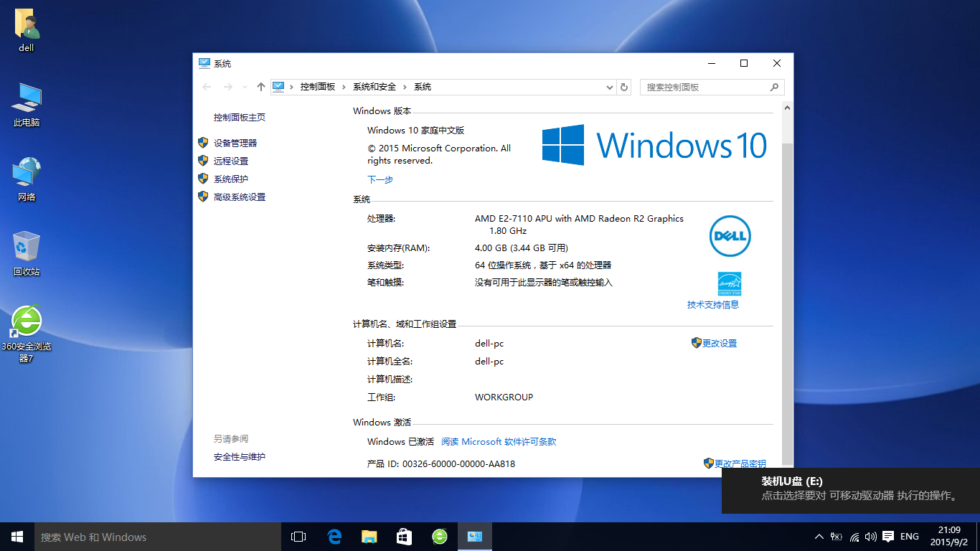Click the Energy Star logo
Viewport: 980px width, 551px height.
tap(730, 284)
